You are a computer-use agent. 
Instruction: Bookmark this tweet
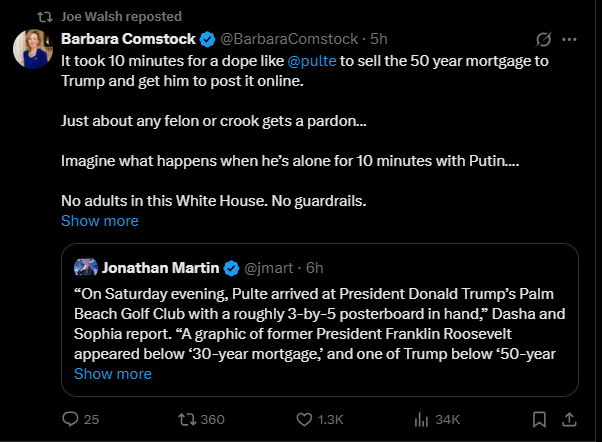[538, 419]
